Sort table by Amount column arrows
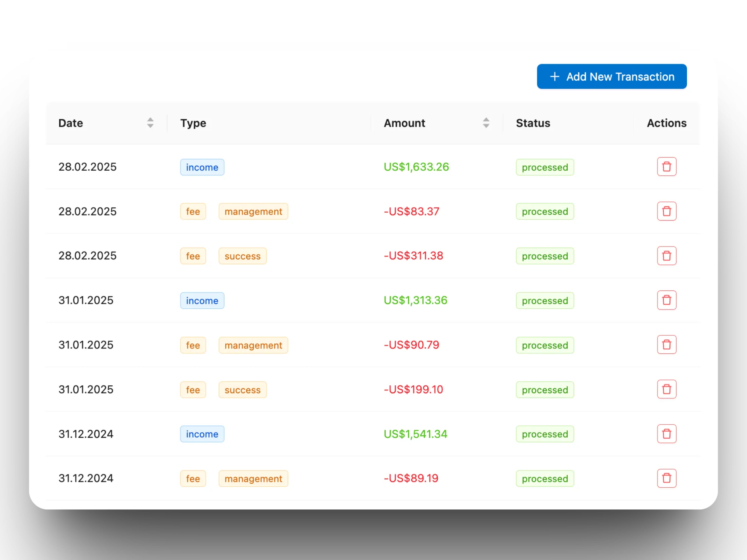Screen dimensions: 747x560 [x=486, y=123]
